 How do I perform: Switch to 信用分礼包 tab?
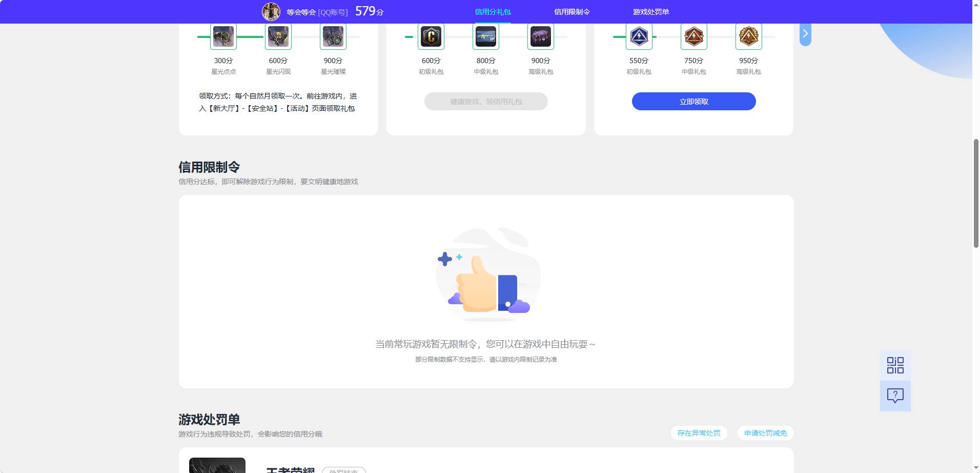493,12
